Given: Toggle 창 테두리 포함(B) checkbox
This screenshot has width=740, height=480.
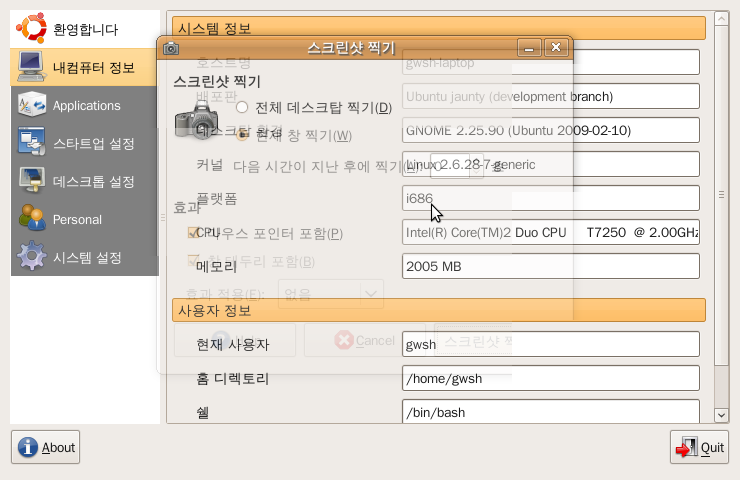Looking at the screenshot, I should pos(251,261).
